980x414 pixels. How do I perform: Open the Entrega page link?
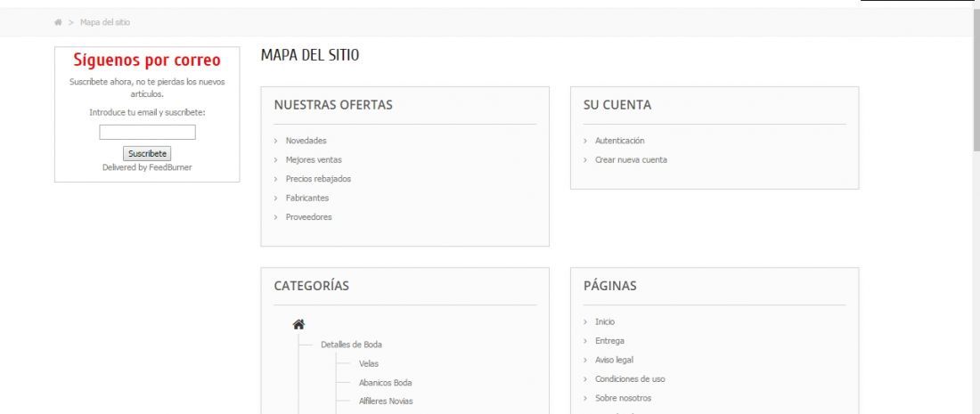[609, 341]
